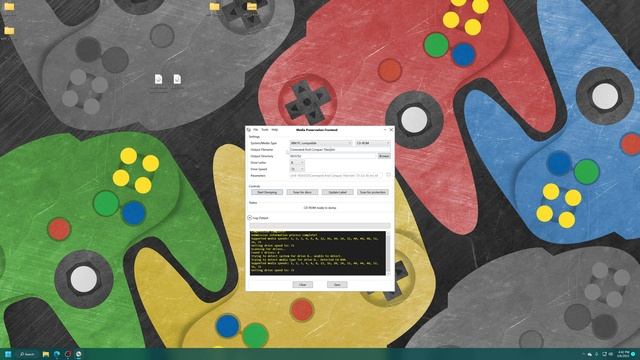
Task: Show hidden system tray icons
Action: [x=583, y=354]
